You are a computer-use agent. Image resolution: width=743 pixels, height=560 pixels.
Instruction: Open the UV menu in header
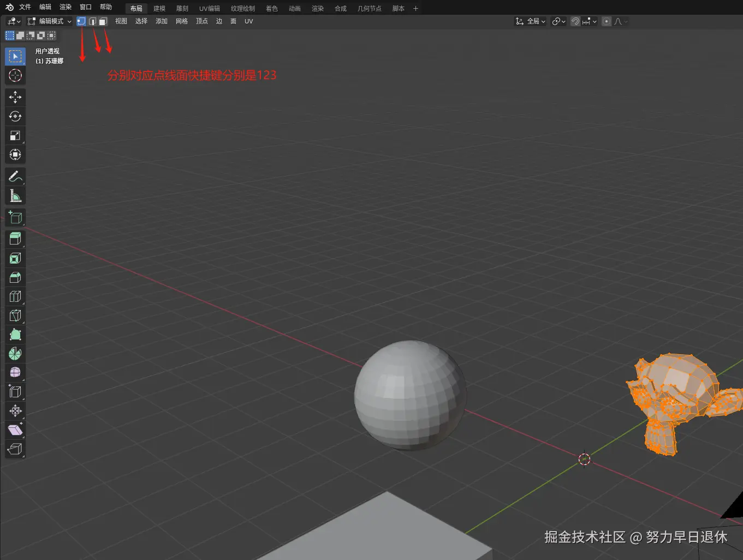coord(249,21)
